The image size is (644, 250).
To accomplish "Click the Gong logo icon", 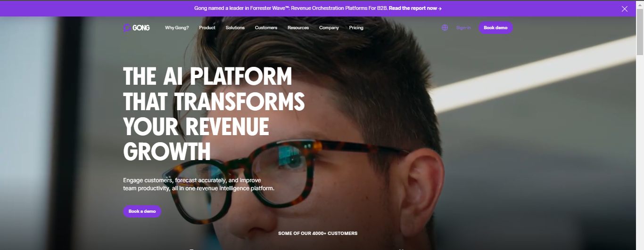I will (x=126, y=28).
